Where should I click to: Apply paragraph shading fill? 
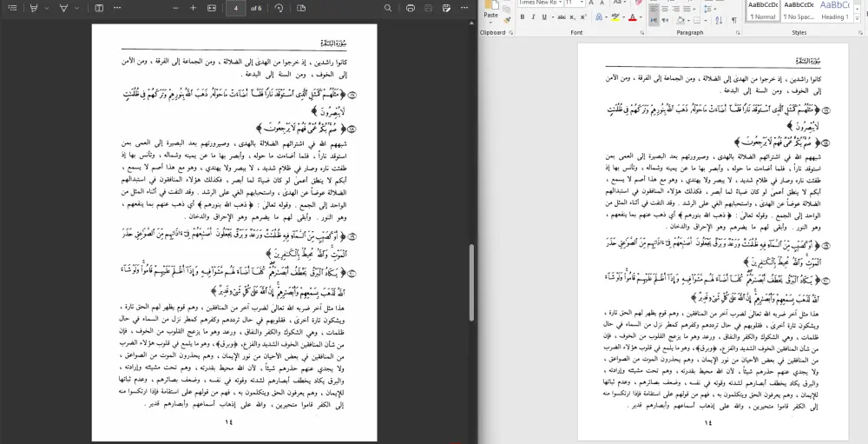pyautogui.click(x=681, y=20)
